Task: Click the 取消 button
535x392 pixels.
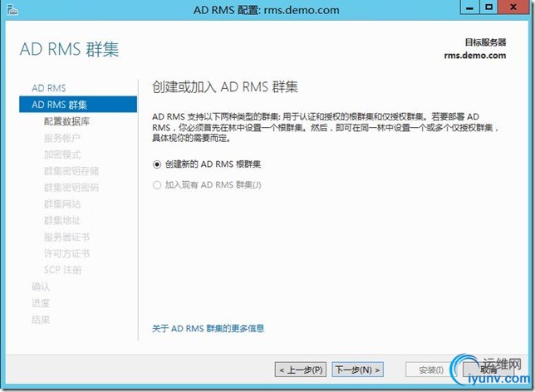Action: click(x=488, y=370)
